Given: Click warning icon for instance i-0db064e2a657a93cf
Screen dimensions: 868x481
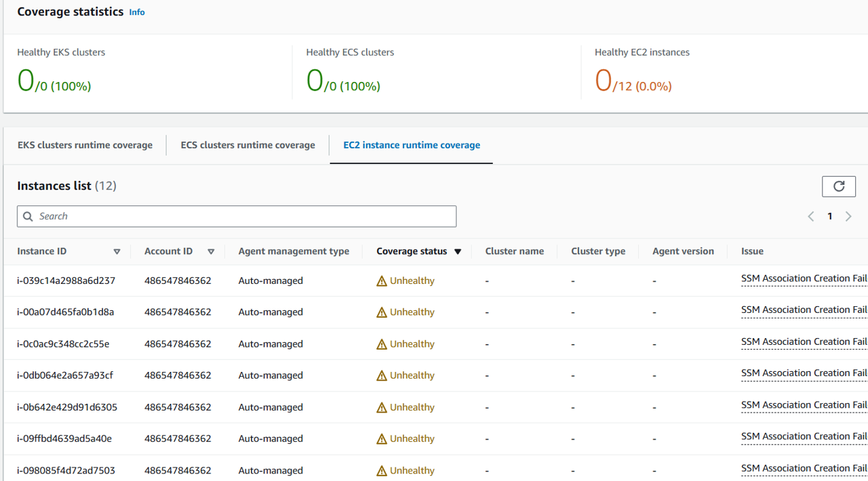Looking at the screenshot, I should pyautogui.click(x=382, y=375).
